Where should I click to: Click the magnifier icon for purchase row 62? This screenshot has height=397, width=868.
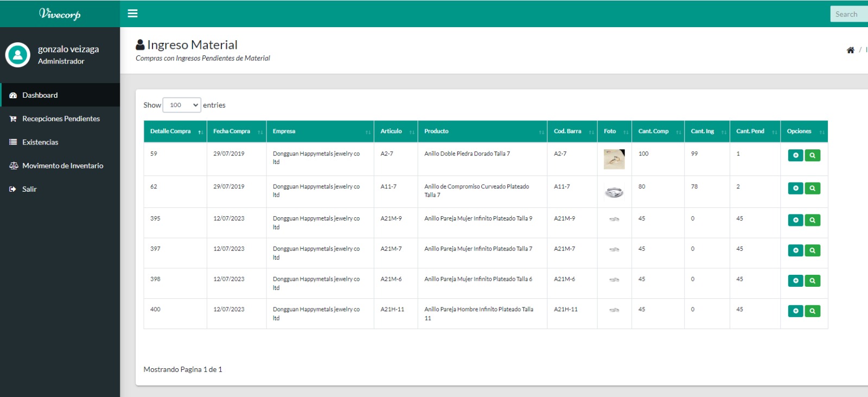tap(812, 188)
